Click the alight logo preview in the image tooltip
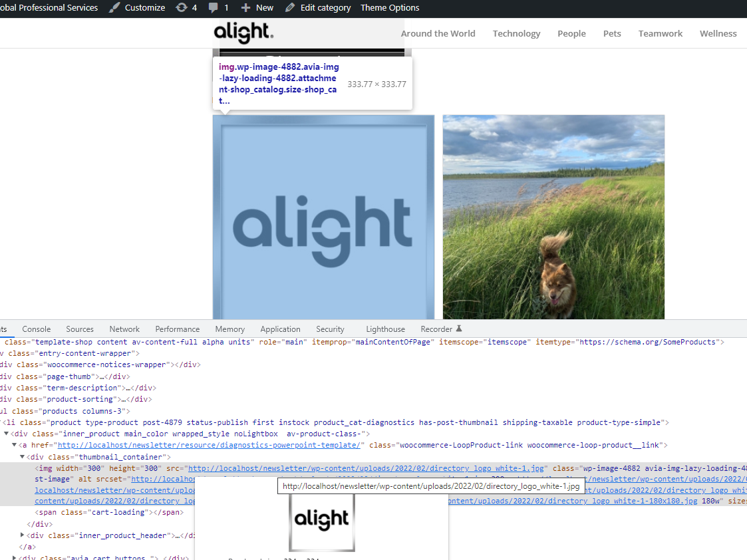 (322, 522)
